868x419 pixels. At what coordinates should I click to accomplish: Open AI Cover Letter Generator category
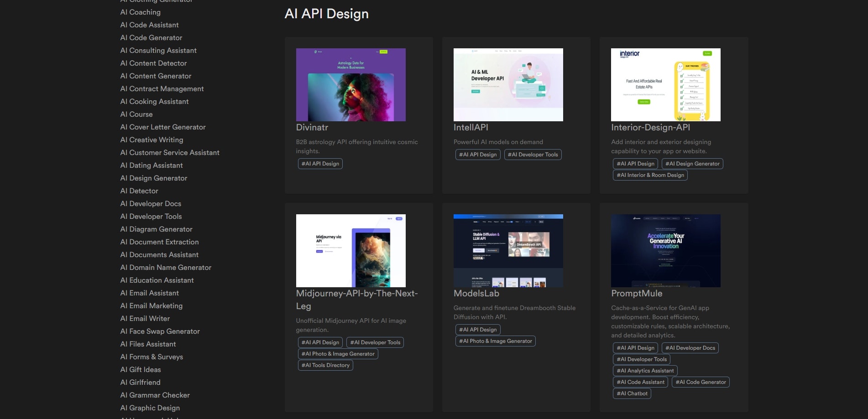coord(163,127)
